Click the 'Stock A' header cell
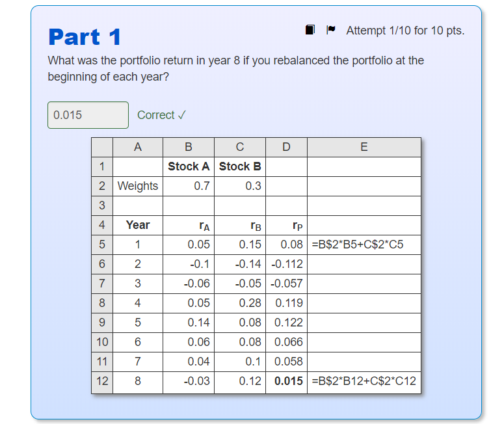 tap(189, 167)
